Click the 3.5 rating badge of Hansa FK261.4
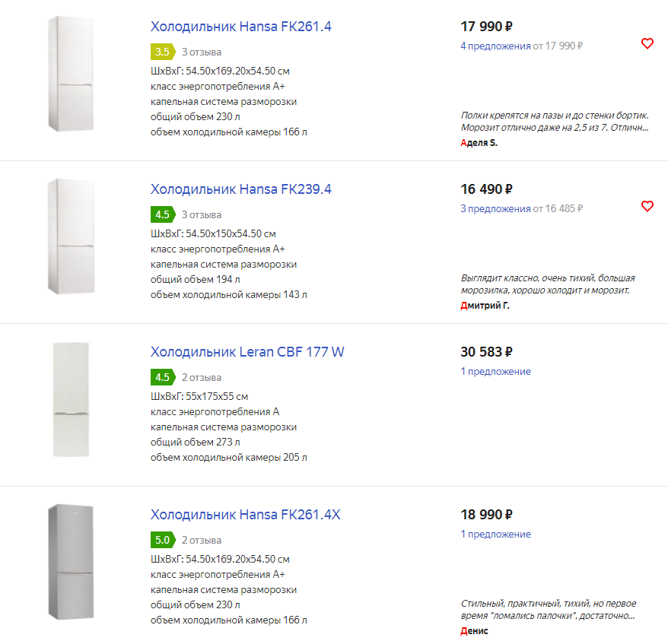 tap(162, 52)
